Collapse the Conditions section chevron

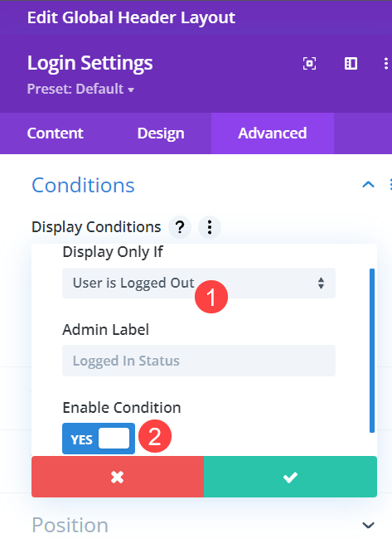pos(368,185)
